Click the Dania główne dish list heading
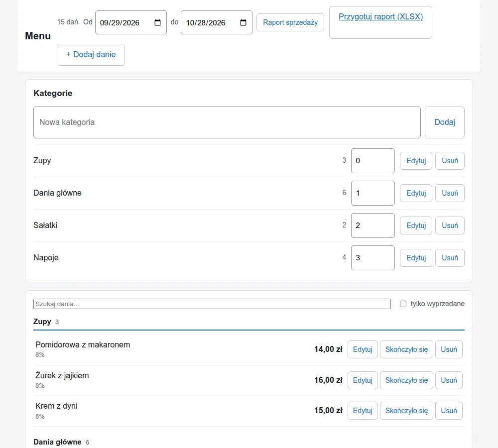The width and height of the screenshot is (498, 448). (x=57, y=442)
